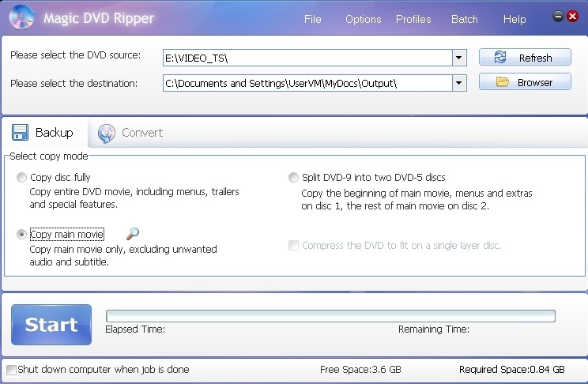Open the Options menu
Screen dimensions: 588x384
point(363,19)
